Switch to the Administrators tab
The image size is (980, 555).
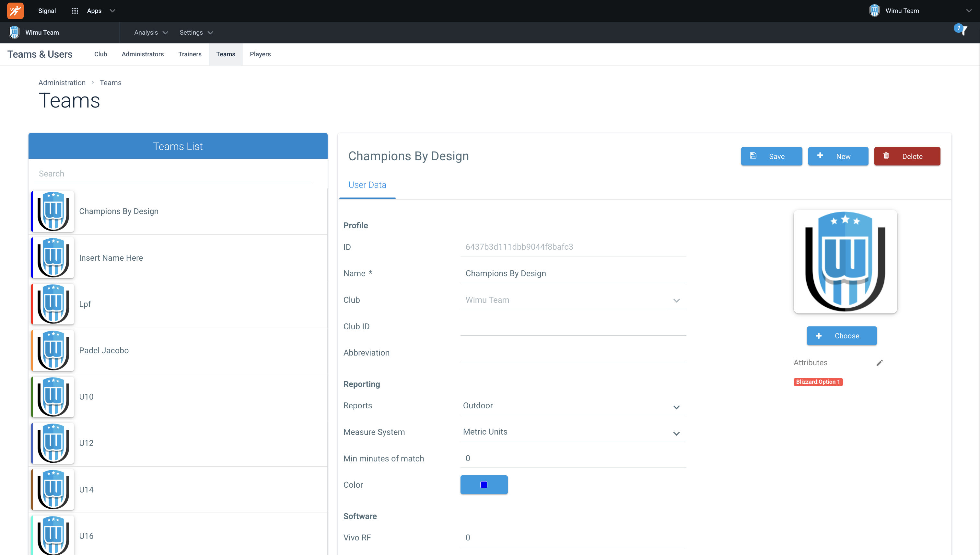point(143,54)
